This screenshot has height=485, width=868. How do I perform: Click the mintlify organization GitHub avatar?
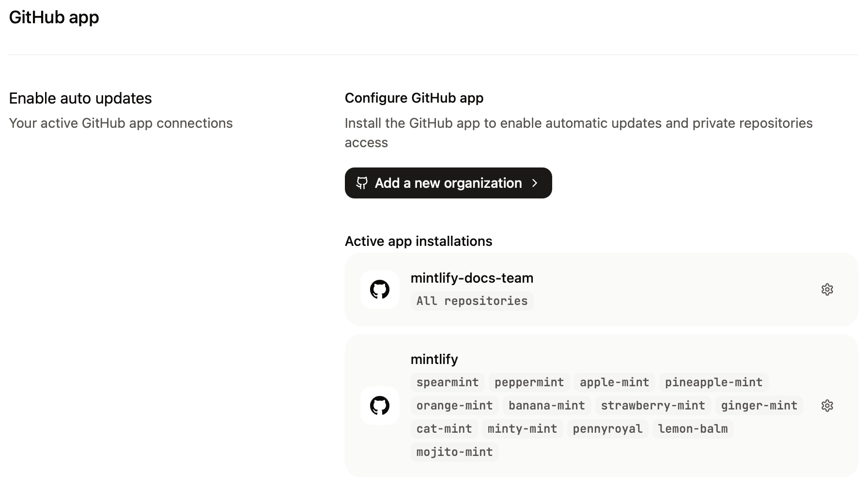pos(380,406)
